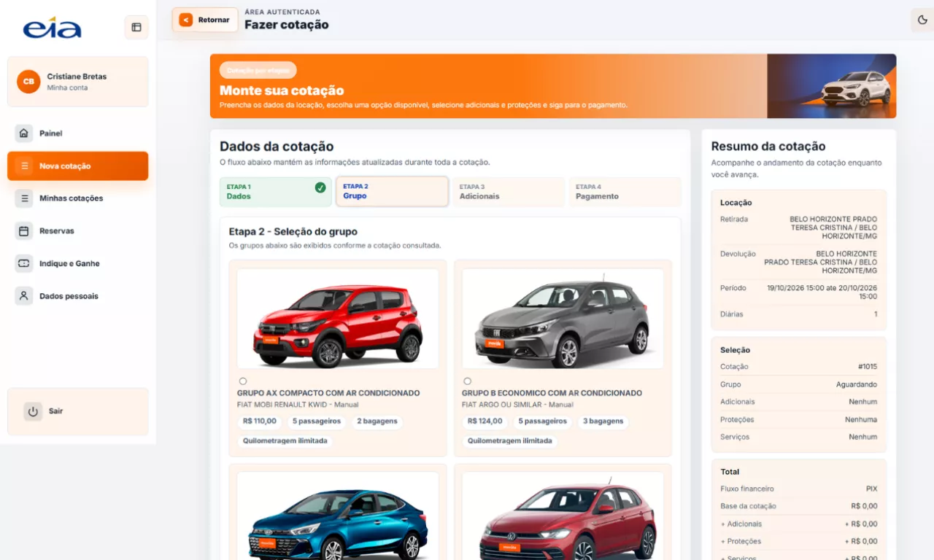
Task: Collapse the sidebar panel icon
Action: click(136, 28)
